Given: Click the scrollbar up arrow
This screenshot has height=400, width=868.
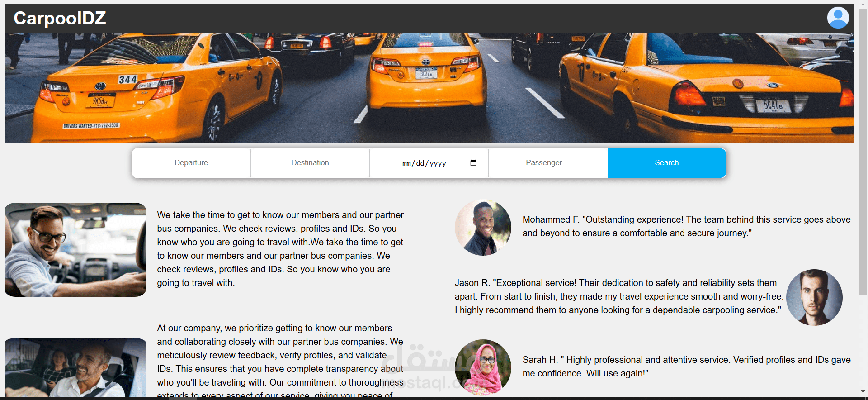Looking at the screenshot, I should 863,4.
